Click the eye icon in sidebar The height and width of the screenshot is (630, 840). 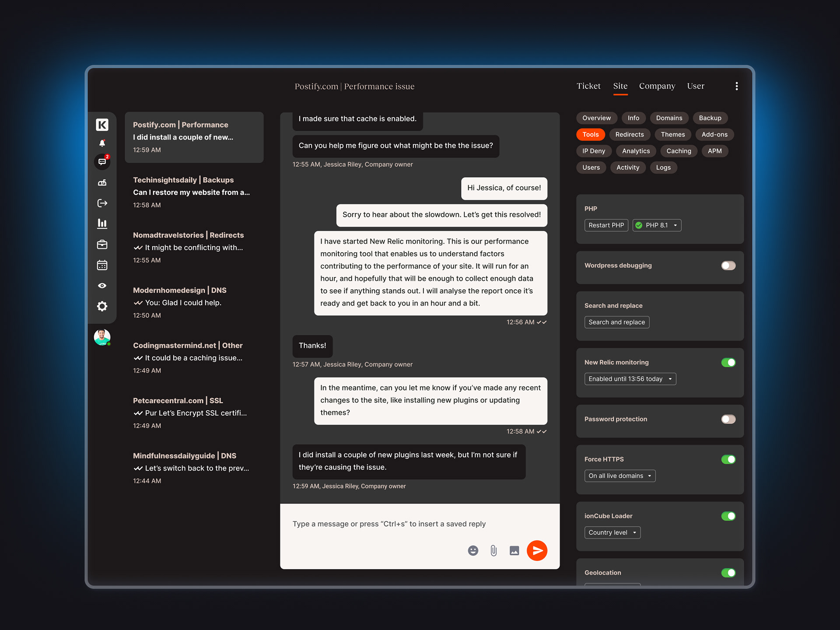tap(102, 285)
